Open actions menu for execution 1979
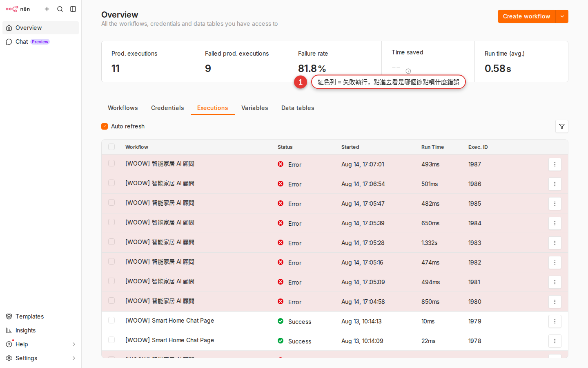 click(x=555, y=321)
